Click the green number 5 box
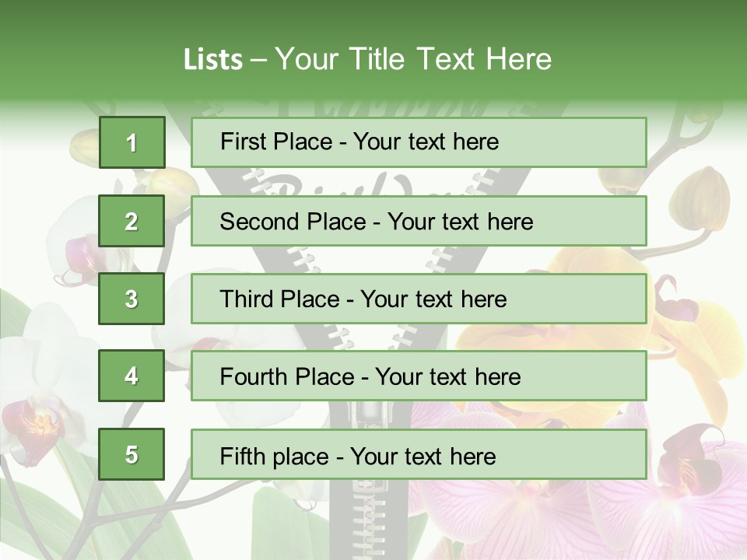This screenshot has width=747, height=560. [x=132, y=454]
